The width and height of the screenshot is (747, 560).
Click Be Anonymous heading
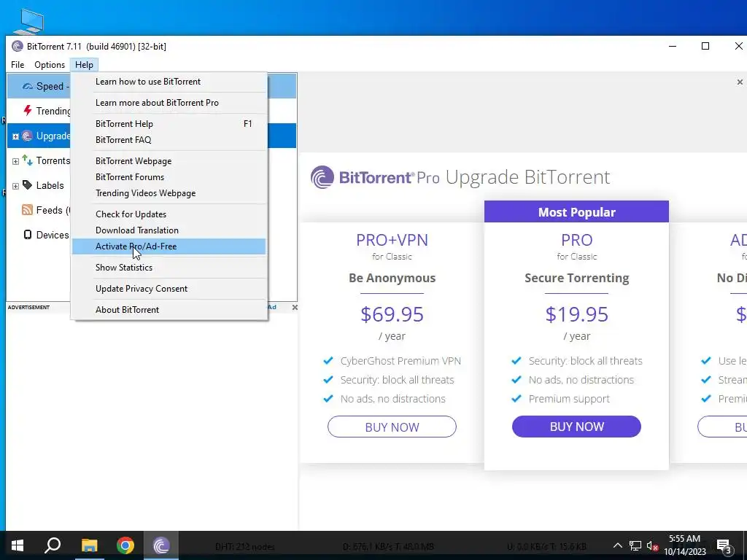coord(392,278)
